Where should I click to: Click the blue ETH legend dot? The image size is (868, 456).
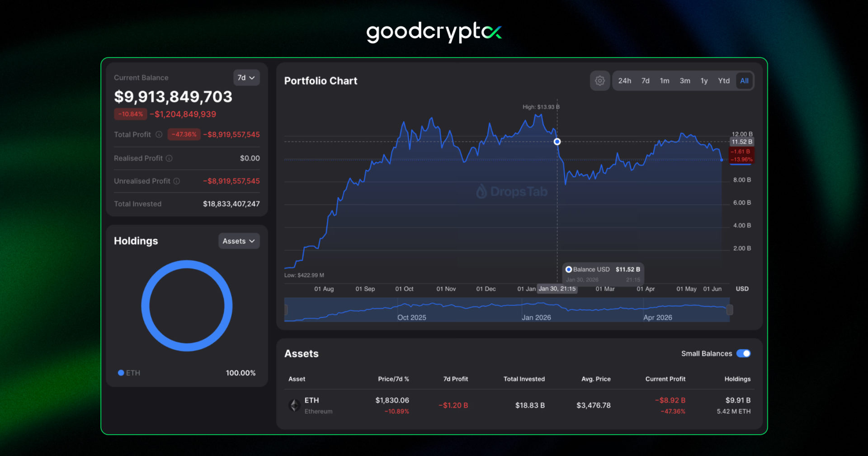click(x=121, y=373)
